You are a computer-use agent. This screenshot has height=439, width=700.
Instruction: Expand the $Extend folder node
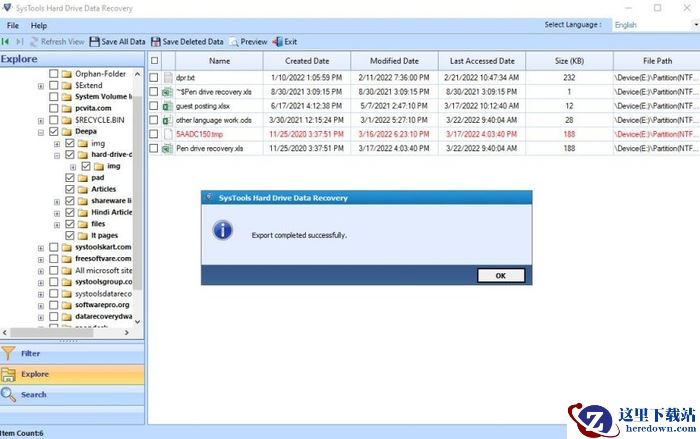click(41, 86)
